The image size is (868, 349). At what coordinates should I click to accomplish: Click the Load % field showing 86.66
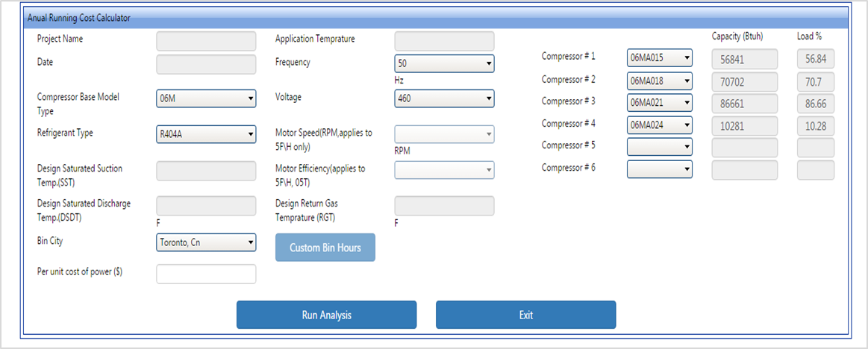pos(816,104)
